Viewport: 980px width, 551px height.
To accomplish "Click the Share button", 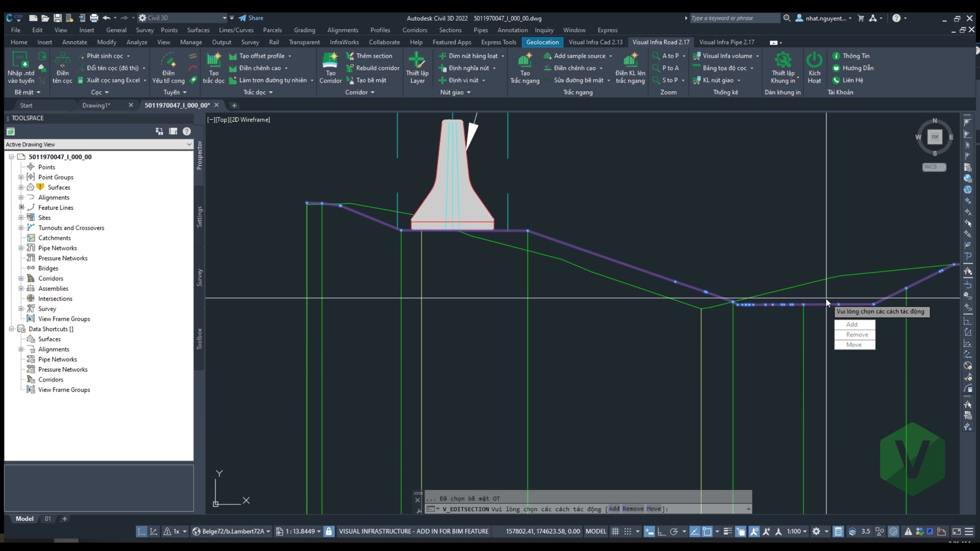I will click(x=251, y=18).
